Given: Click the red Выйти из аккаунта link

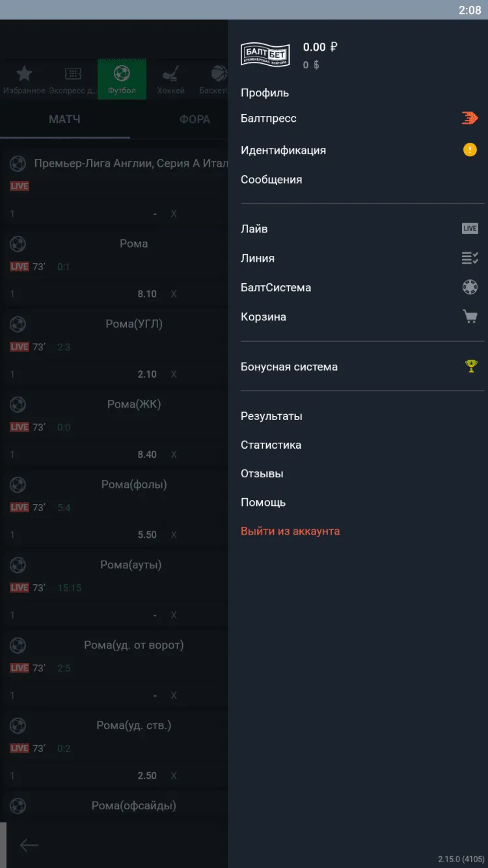Looking at the screenshot, I should click(x=290, y=531).
